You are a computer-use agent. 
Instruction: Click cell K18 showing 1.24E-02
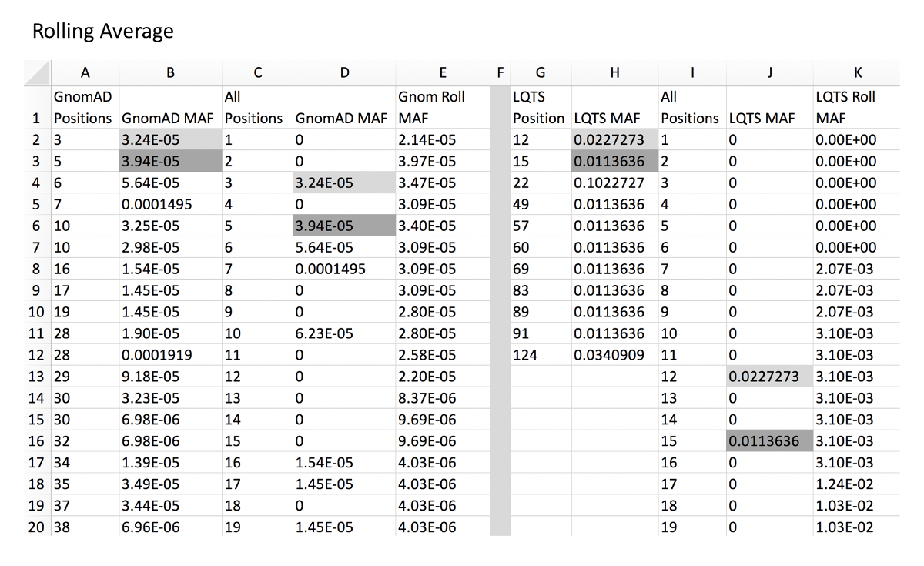coord(856,484)
